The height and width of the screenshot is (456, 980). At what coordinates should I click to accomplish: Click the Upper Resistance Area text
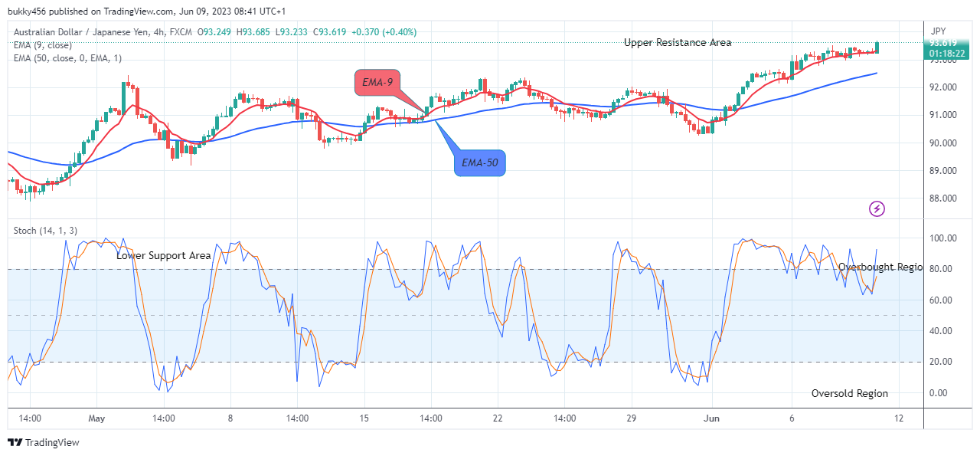[678, 42]
